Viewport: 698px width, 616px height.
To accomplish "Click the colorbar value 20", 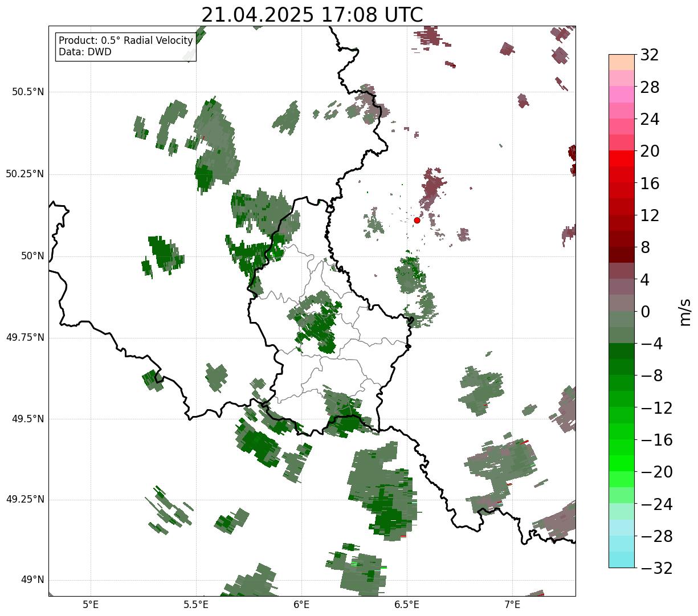I will (x=650, y=151).
